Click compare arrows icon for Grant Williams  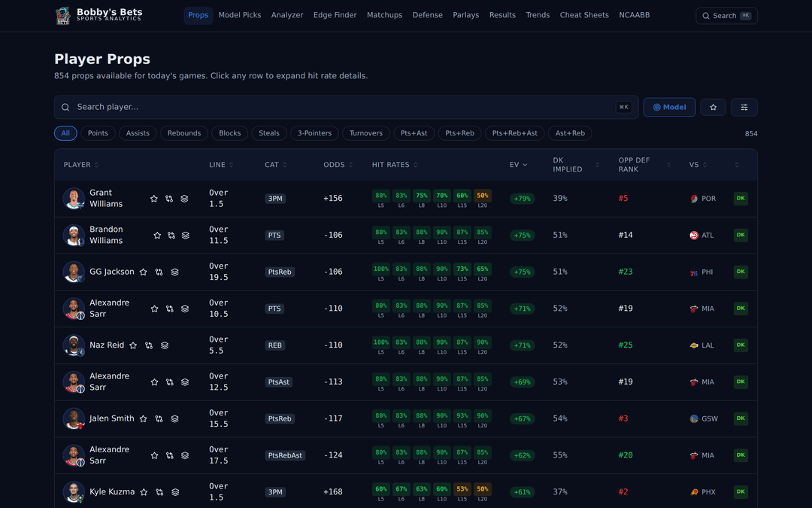(169, 199)
